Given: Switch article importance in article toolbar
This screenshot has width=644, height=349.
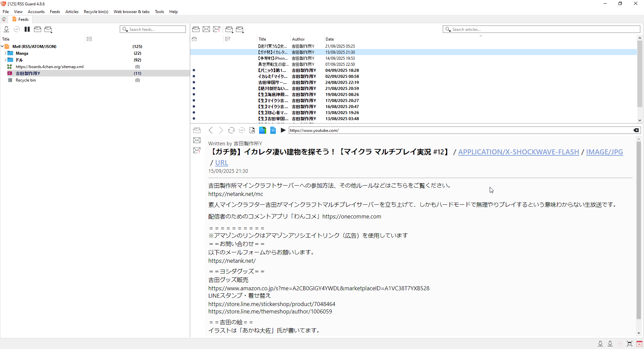Looking at the screenshot, I should click(x=217, y=29).
